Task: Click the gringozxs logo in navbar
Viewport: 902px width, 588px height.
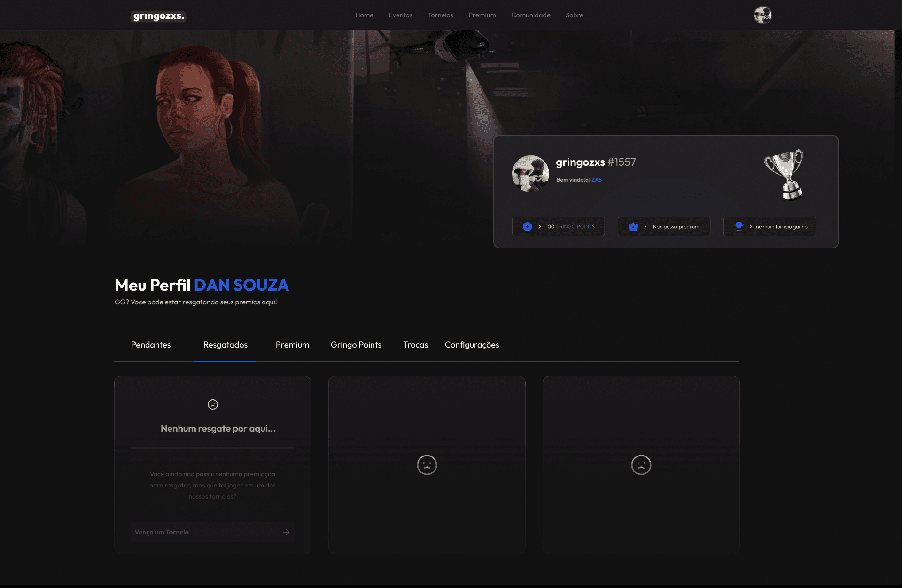Action: (x=158, y=16)
